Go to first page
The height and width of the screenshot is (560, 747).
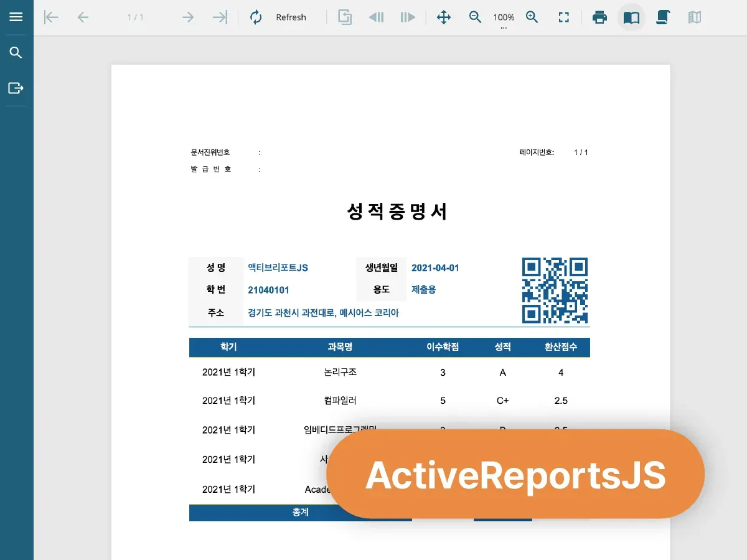tap(51, 17)
